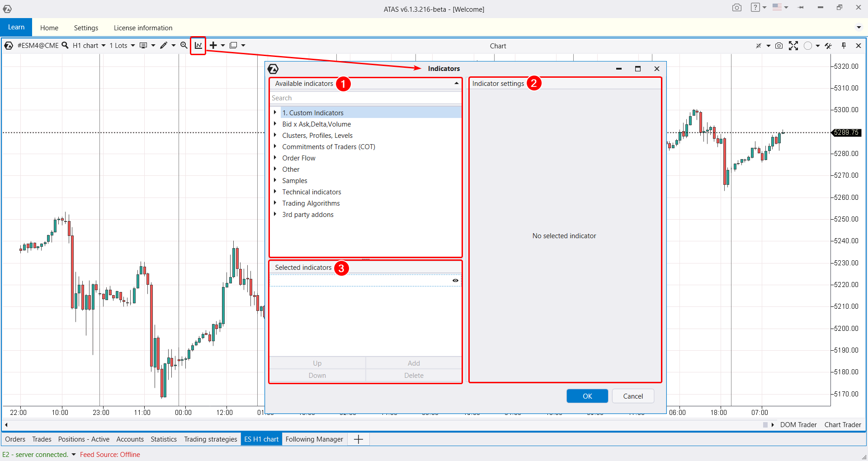
Task: Select the pencil drawing tool icon
Action: click(164, 45)
